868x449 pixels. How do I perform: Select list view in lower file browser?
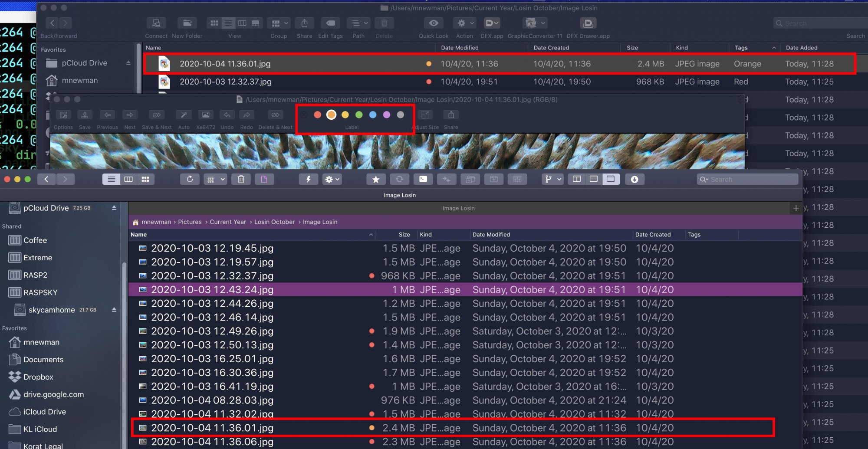pos(112,179)
